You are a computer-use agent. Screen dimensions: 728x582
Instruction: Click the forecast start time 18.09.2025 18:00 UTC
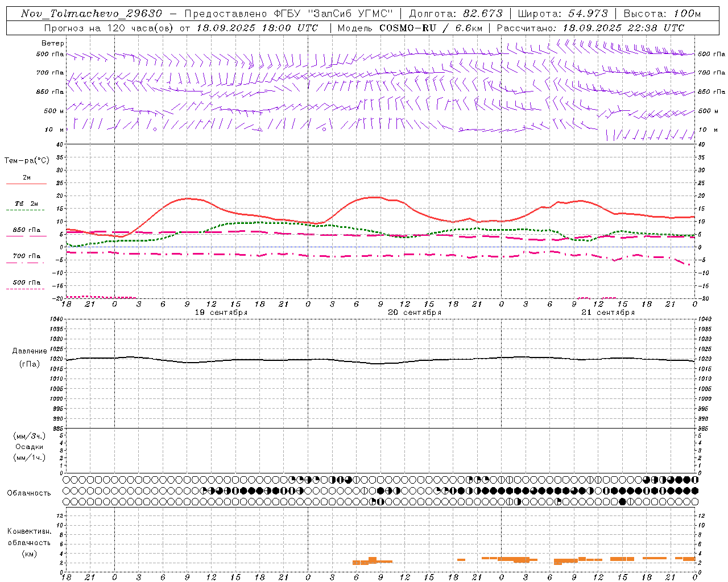(x=257, y=28)
